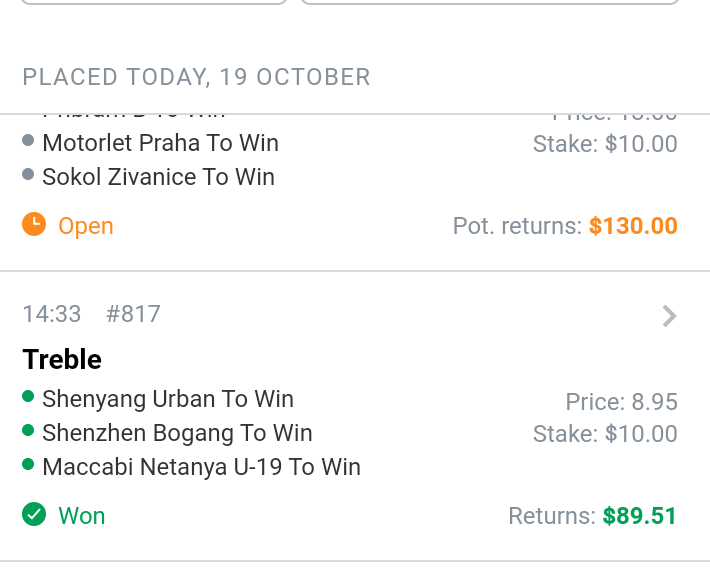The image size is (710, 569).
Task: Select the Maccabi Netanya U-19 To Win selection
Action: pyautogui.click(x=201, y=467)
